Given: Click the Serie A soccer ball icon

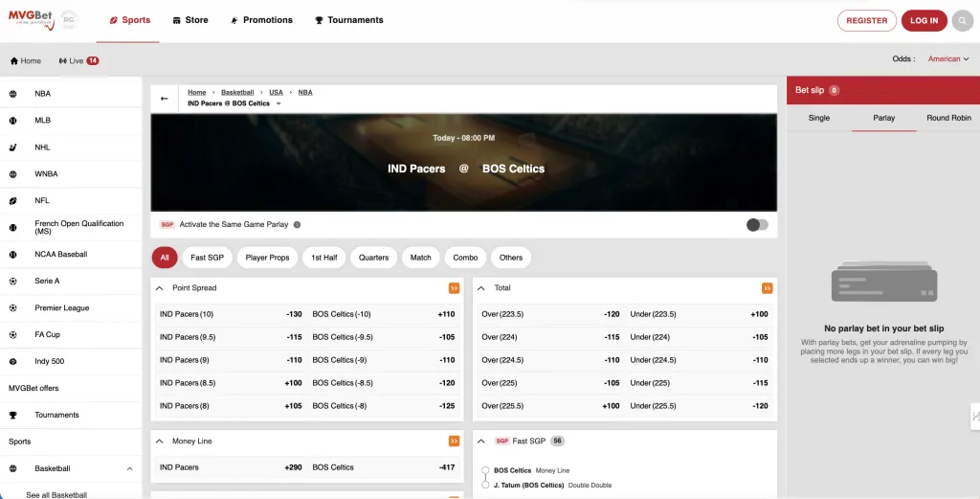Looking at the screenshot, I should click(x=12, y=282).
